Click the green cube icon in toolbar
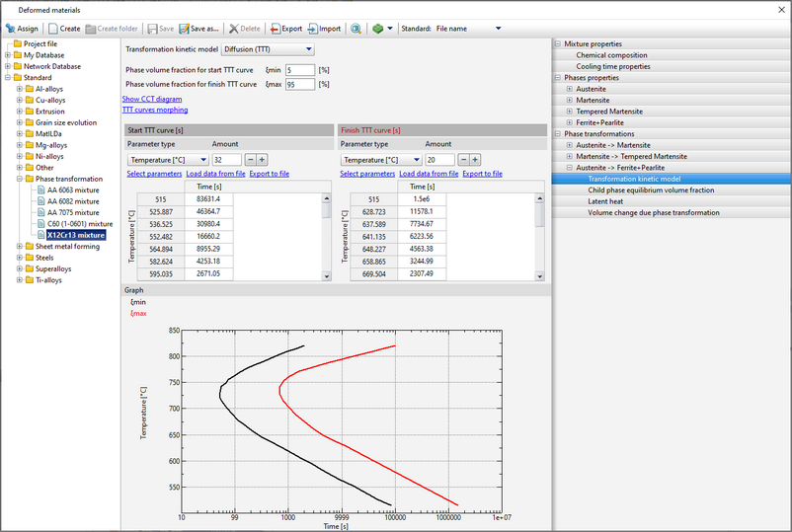The height and width of the screenshot is (532, 792). click(x=376, y=29)
